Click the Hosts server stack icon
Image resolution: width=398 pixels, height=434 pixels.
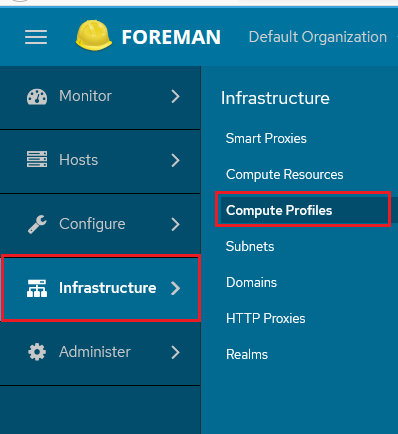(x=37, y=159)
